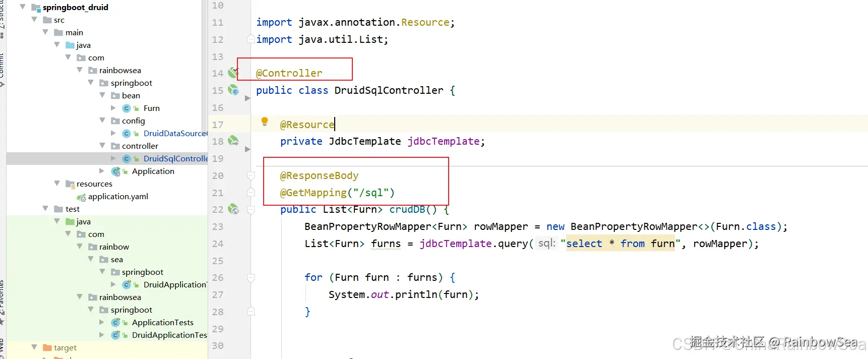Fold the for loop at line 26
The width and height of the screenshot is (868, 359).
pyautogui.click(x=251, y=277)
